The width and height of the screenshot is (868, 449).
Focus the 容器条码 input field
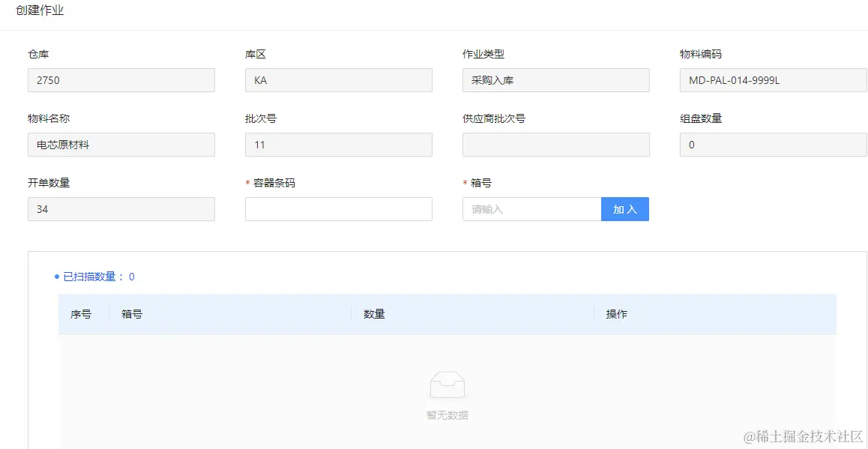339,209
